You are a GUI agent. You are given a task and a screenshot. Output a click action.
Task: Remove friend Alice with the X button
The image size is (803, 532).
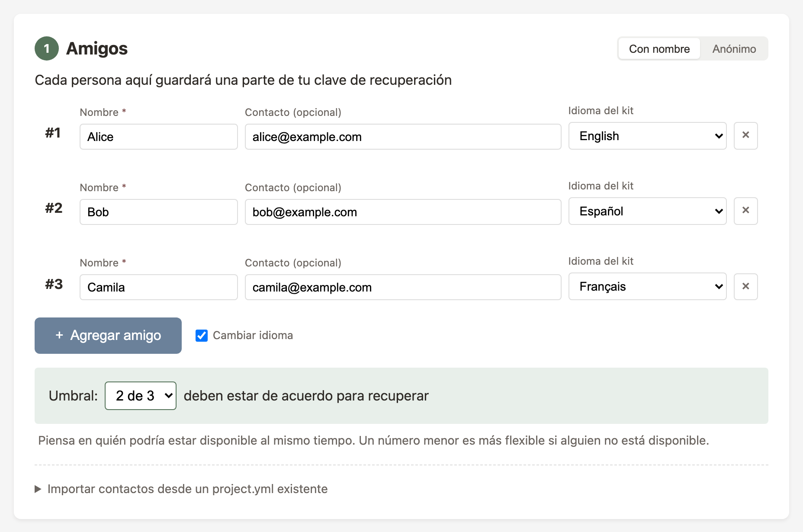pos(745,136)
